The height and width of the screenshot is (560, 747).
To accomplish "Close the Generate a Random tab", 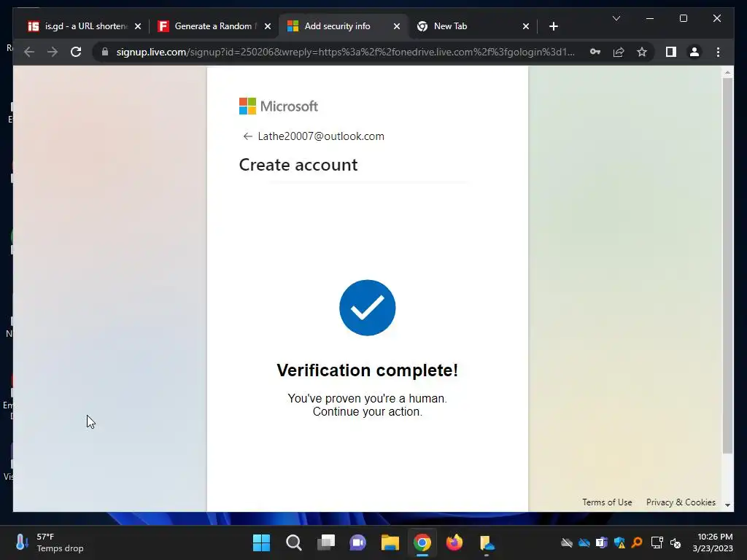I will point(267,26).
